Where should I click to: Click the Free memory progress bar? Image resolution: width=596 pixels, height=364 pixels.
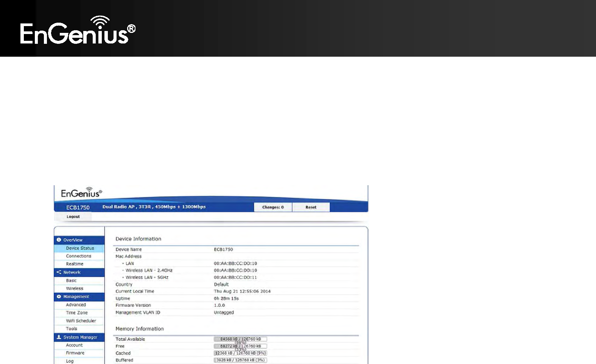[x=240, y=346]
